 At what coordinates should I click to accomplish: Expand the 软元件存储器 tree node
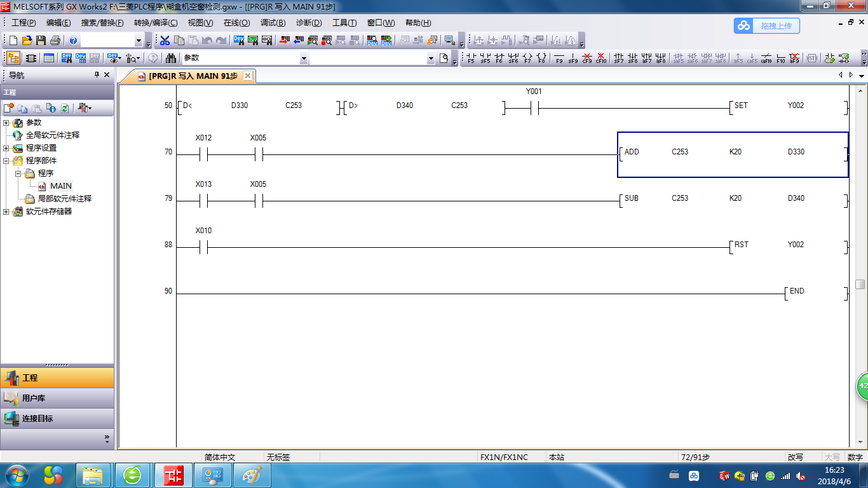pyautogui.click(x=6, y=212)
